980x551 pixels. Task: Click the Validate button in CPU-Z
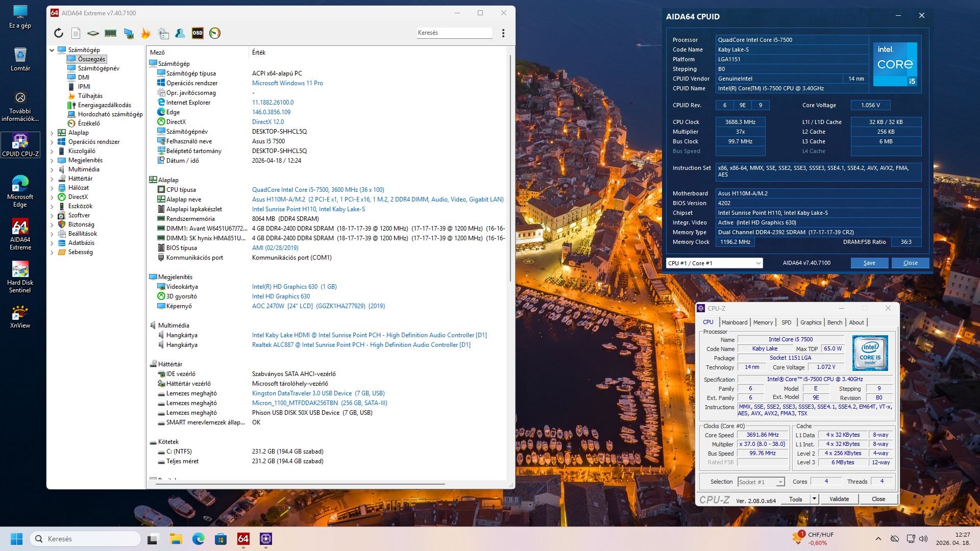[x=839, y=499]
